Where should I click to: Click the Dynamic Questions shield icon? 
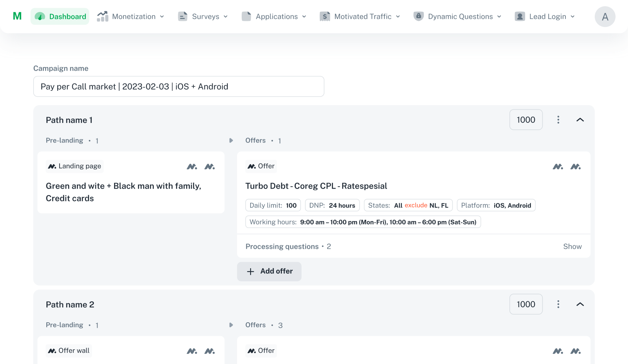[x=418, y=16]
